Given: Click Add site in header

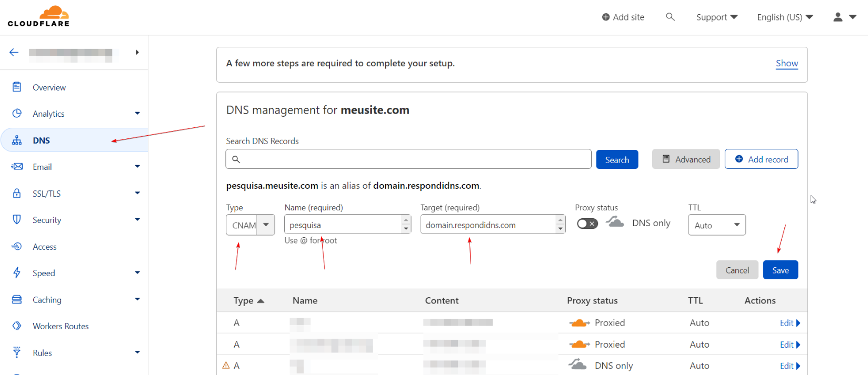Looking at the screenshot, I should 623,17.
